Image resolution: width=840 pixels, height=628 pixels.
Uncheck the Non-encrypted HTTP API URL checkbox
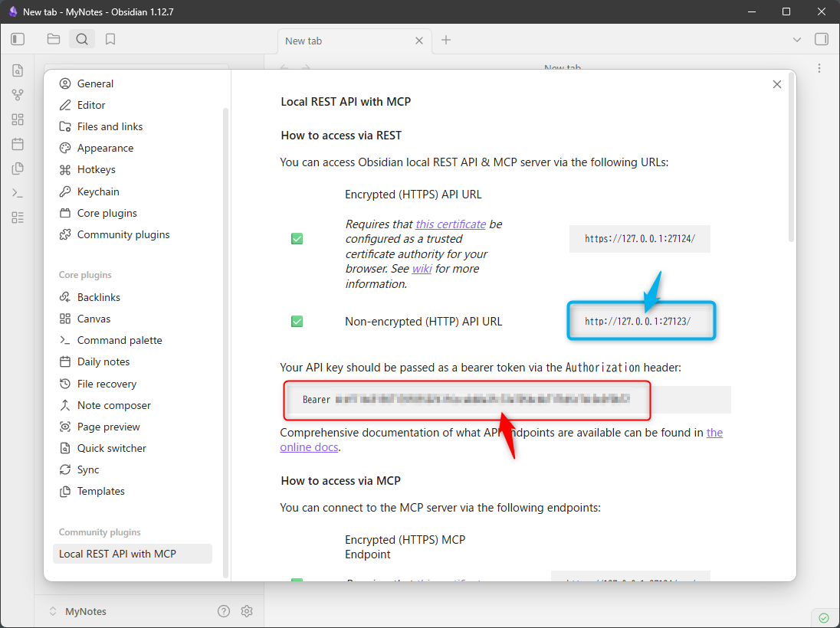point(297,321)
